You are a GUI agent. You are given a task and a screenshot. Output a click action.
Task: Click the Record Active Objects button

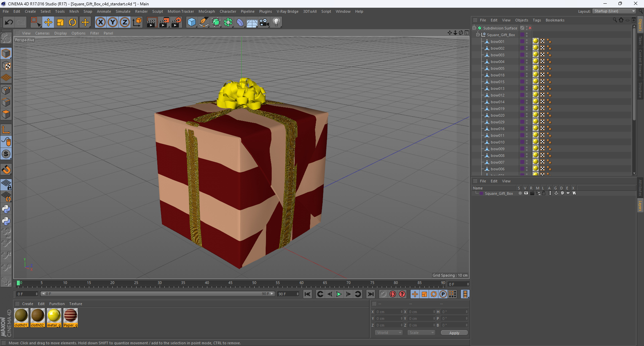[383, 294]
